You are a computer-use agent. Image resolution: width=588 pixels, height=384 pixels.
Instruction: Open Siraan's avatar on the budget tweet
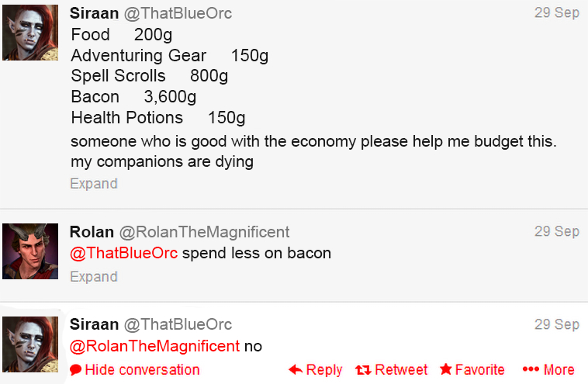point(30,32)
